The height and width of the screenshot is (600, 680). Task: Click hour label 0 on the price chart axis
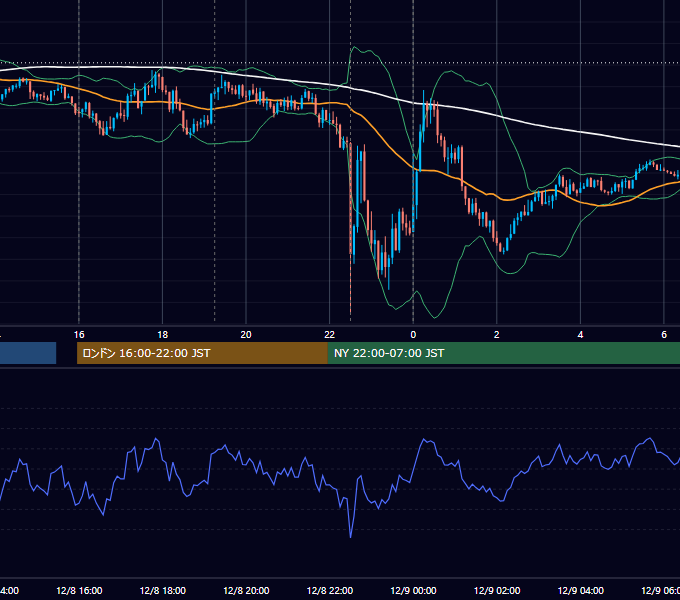tap(413, 335)
